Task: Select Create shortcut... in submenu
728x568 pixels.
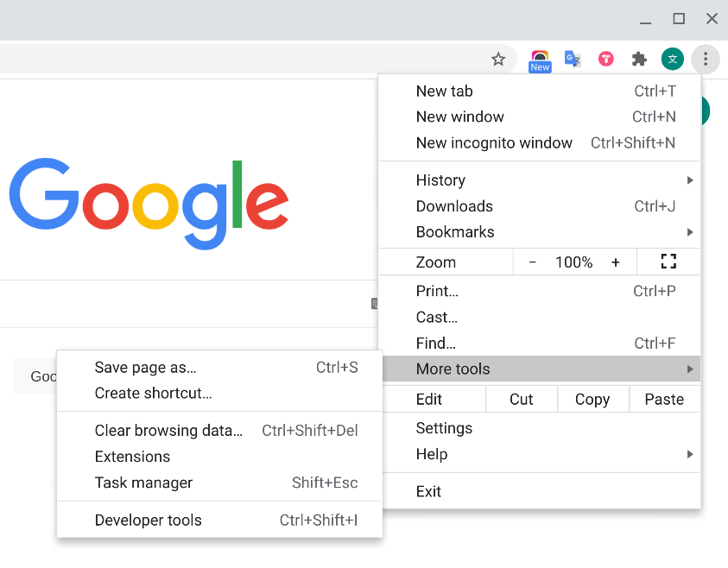Action: (x=219, y=393)
